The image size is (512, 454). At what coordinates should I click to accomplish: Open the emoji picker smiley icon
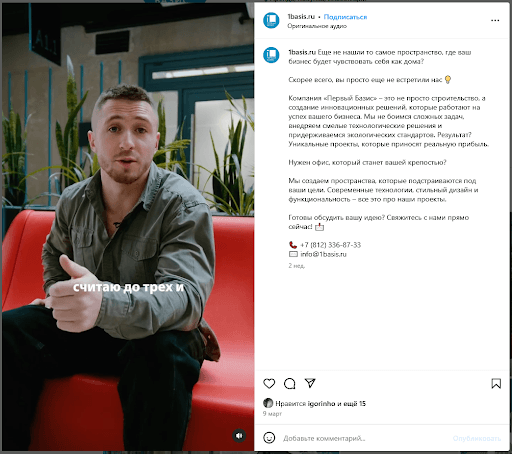click(269, 438)
